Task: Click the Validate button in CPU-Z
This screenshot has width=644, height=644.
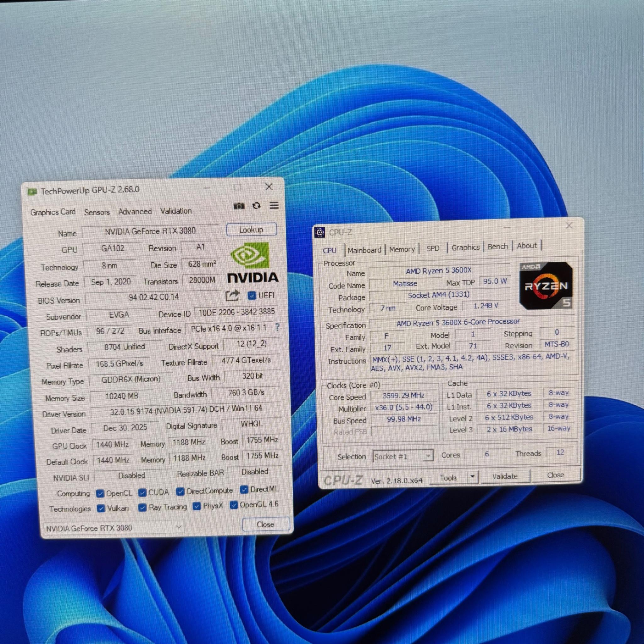Action: (505, 476)
